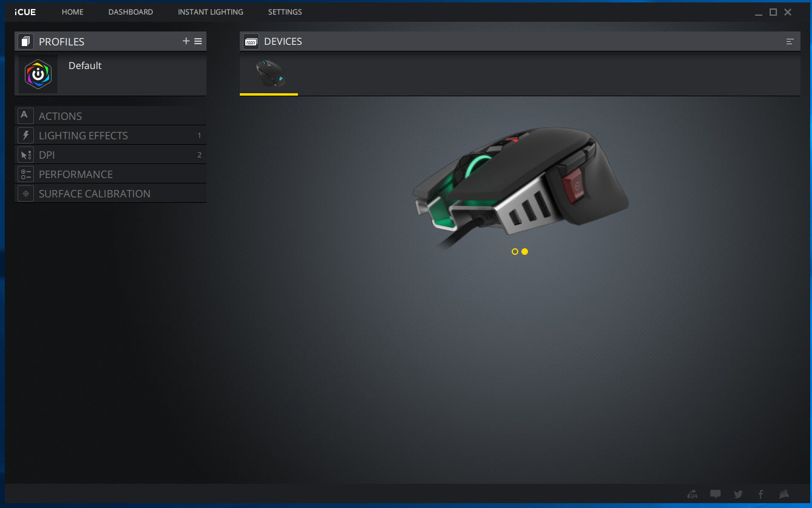The width and height of the screenshot is (812, 508).
Task: Open the PERFORMANCE section
Action: [x=110, y=174]
